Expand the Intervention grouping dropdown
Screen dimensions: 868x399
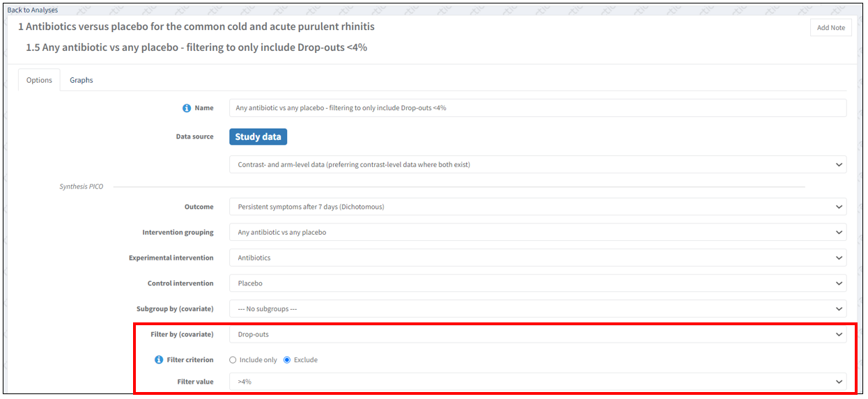(537, 232)
